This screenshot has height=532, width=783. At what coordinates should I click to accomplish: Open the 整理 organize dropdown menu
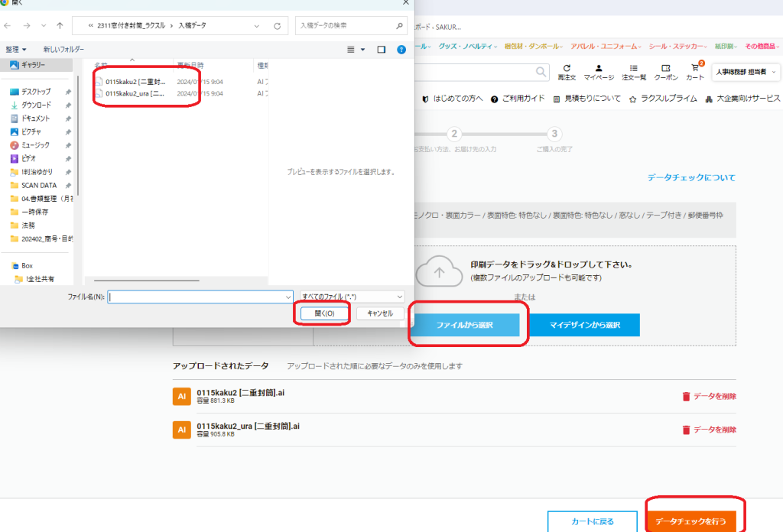point(16,50)
